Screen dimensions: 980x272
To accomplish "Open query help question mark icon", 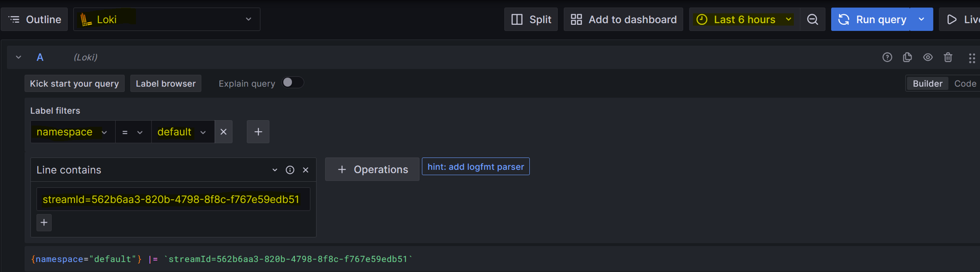I will (887, 57).
